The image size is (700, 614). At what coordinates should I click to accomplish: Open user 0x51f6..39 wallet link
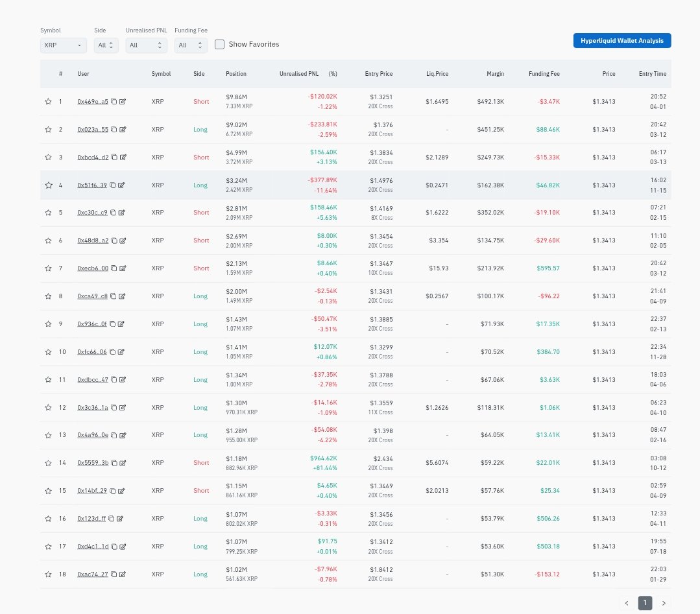point(91,185)
